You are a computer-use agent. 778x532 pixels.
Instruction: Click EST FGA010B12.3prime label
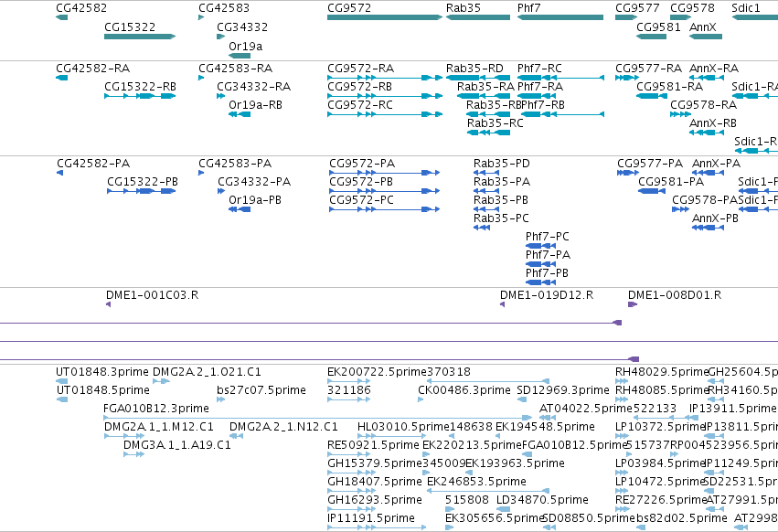(156, 409)
